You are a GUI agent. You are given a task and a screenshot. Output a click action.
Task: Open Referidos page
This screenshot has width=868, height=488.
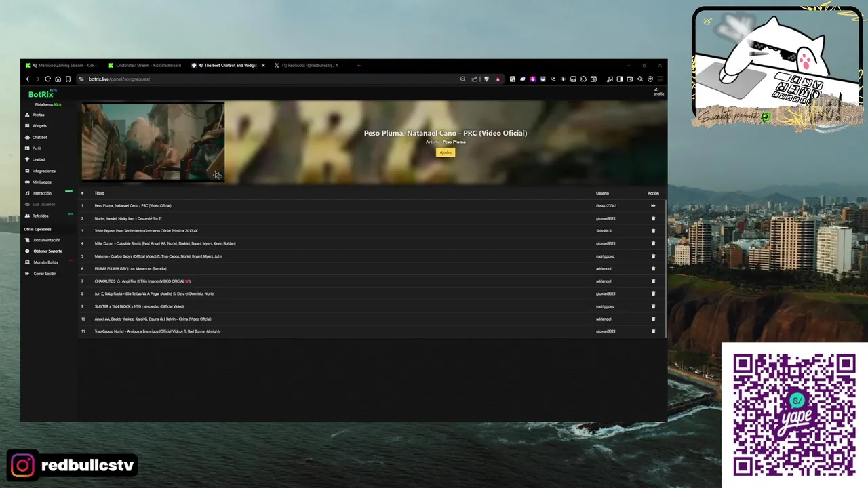tap(37, 216)
